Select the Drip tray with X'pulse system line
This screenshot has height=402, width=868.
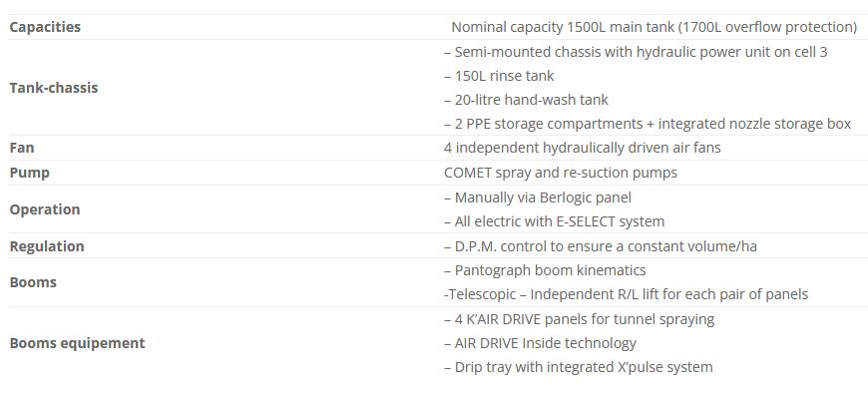578,367
